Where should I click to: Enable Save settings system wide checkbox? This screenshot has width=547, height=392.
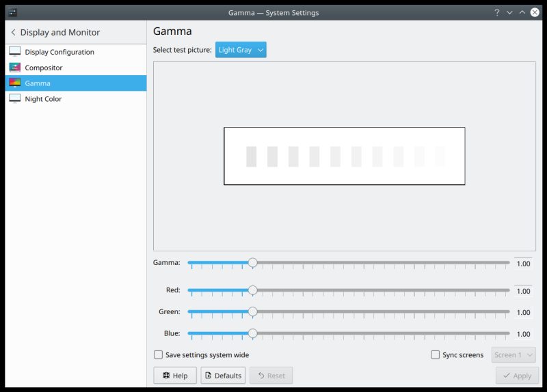pyautogui.click(x=159, y=355)
